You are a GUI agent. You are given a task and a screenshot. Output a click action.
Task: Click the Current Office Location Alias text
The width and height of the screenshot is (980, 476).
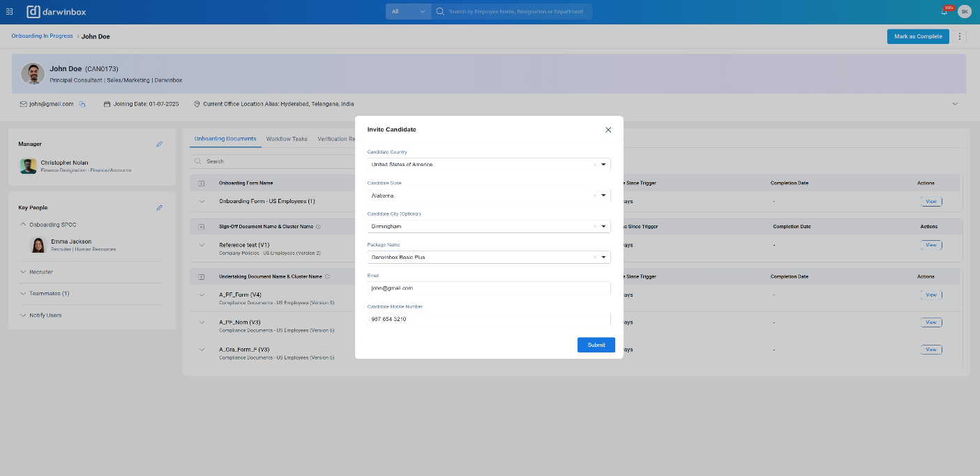click(x=278, y=104)
